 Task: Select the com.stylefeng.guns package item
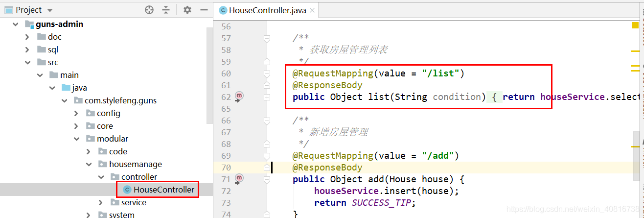click(120, 100)
